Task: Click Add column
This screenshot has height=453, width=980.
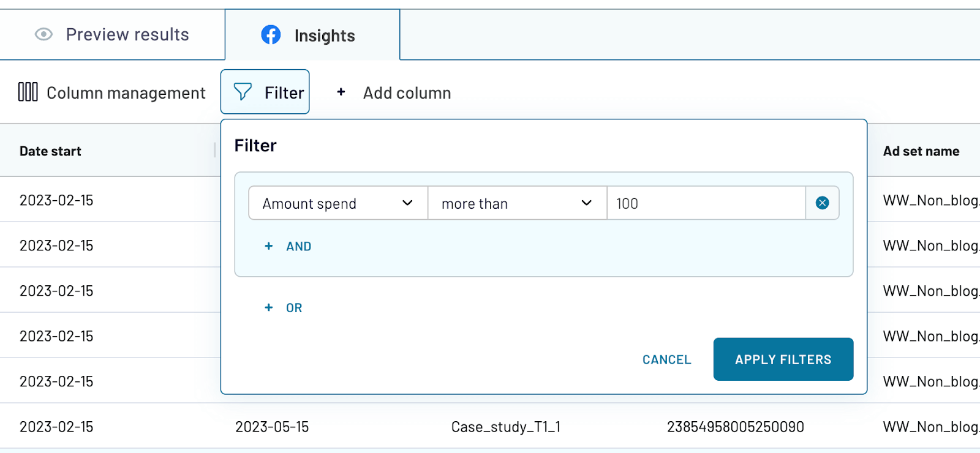Action: (x=394, y=92)
